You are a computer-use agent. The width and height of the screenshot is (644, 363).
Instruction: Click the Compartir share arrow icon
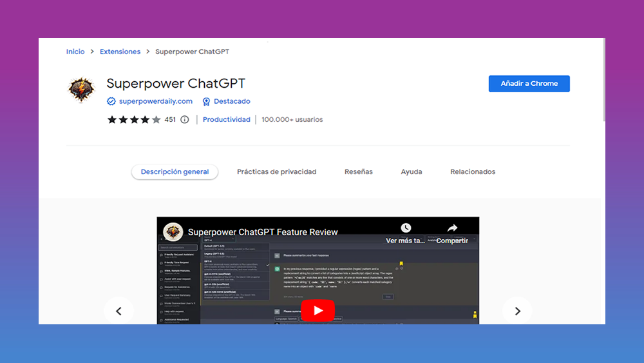[452, 228]
